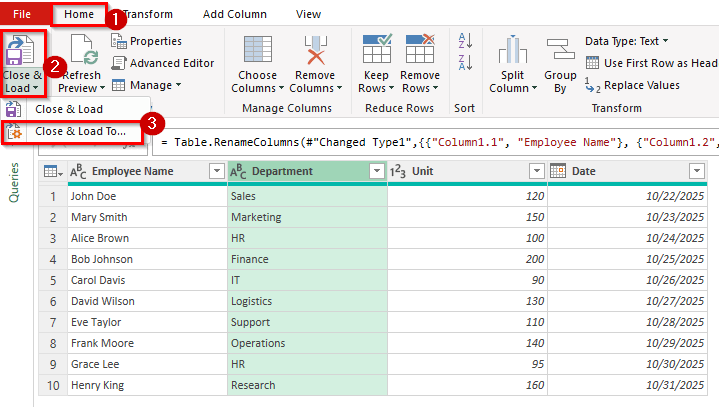This screenshot has width=719, height=407.
Task: Click the cell Eve Taylor
Action: 147,323
